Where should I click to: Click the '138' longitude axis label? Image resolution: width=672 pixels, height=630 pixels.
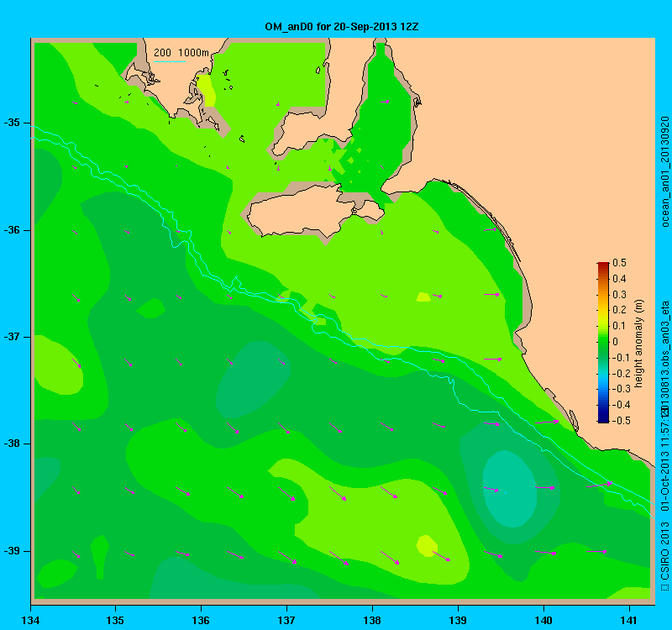pos(372,621)
